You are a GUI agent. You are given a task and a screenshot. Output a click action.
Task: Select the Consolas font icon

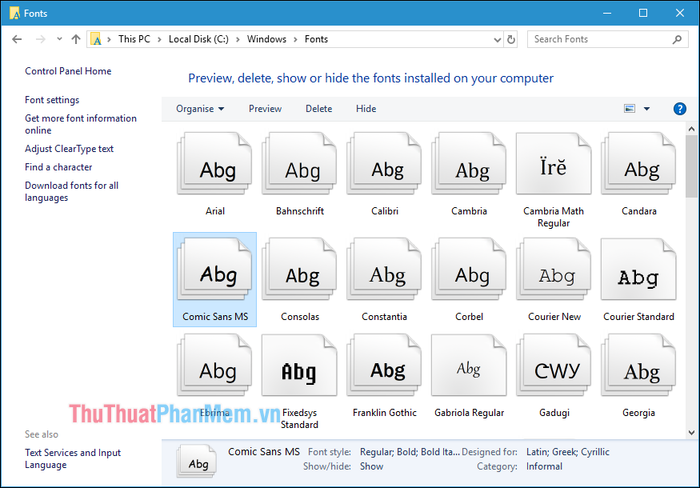pyautogui.click(x=300, y=269)
